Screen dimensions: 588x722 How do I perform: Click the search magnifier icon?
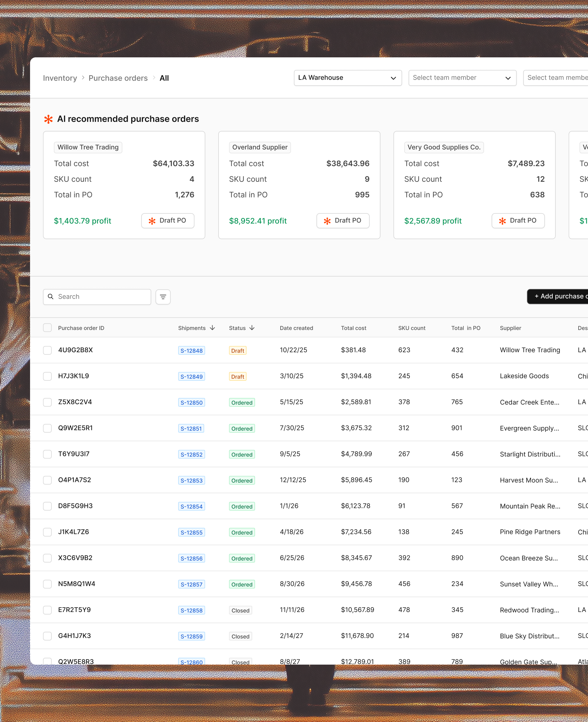[x=51, y=296]
